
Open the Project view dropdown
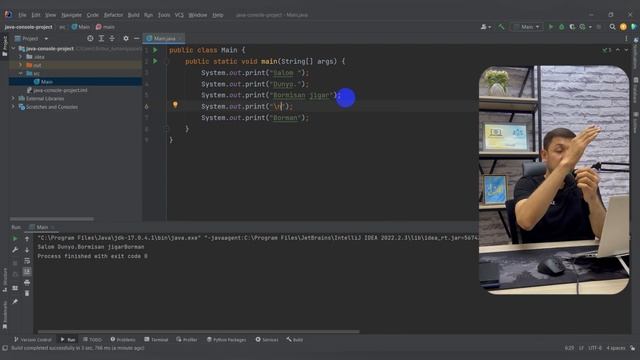tap(46, 38)
